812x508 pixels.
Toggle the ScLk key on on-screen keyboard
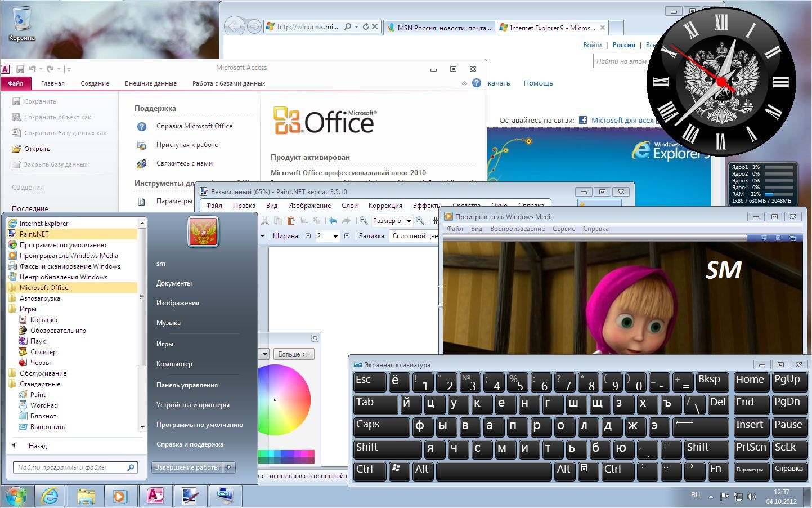[x=789, y=449]
